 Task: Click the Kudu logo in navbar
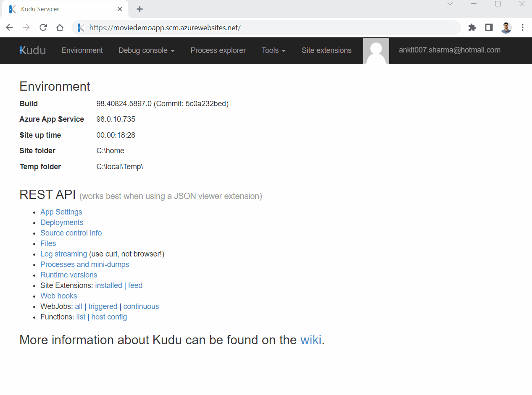(x=33, y=50)
